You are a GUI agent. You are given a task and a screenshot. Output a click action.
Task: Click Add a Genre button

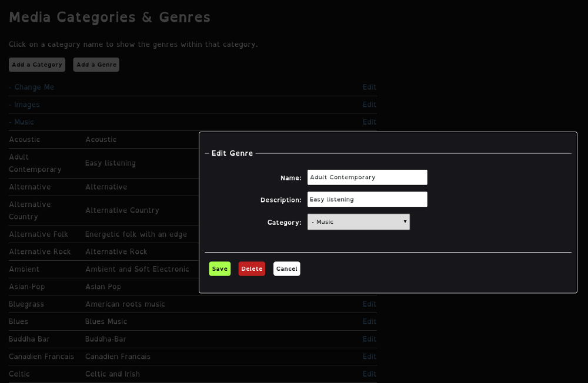point(96,65)
